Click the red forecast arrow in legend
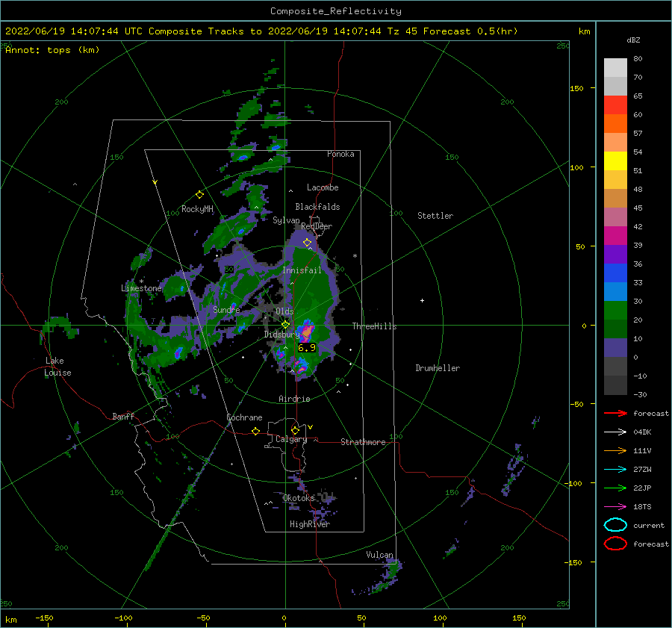 615,413
